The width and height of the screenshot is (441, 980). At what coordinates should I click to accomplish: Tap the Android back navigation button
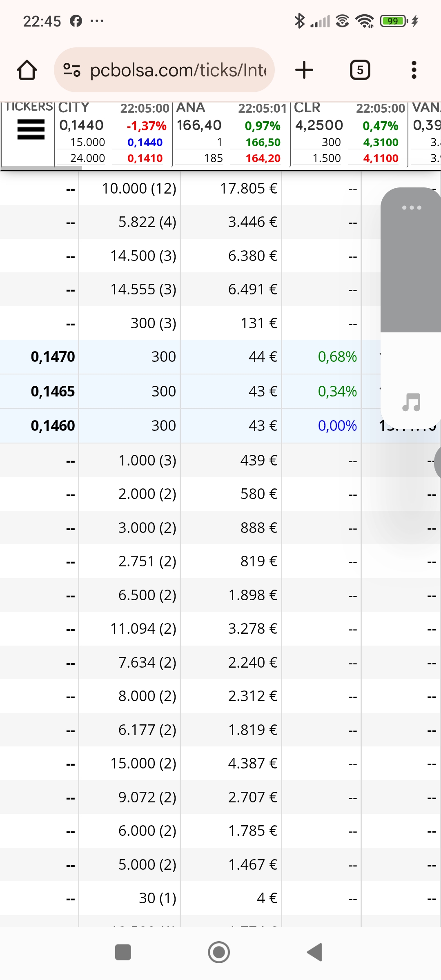coord(315,952)
